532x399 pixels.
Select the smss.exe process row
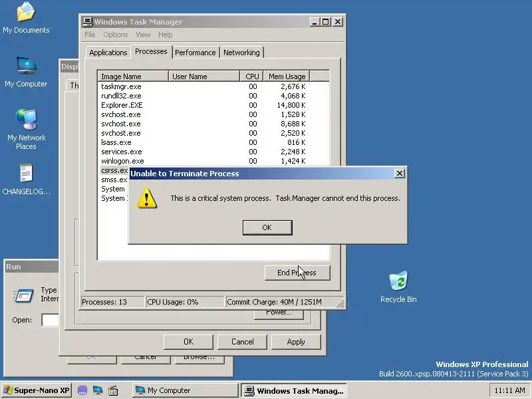point(114,180)
